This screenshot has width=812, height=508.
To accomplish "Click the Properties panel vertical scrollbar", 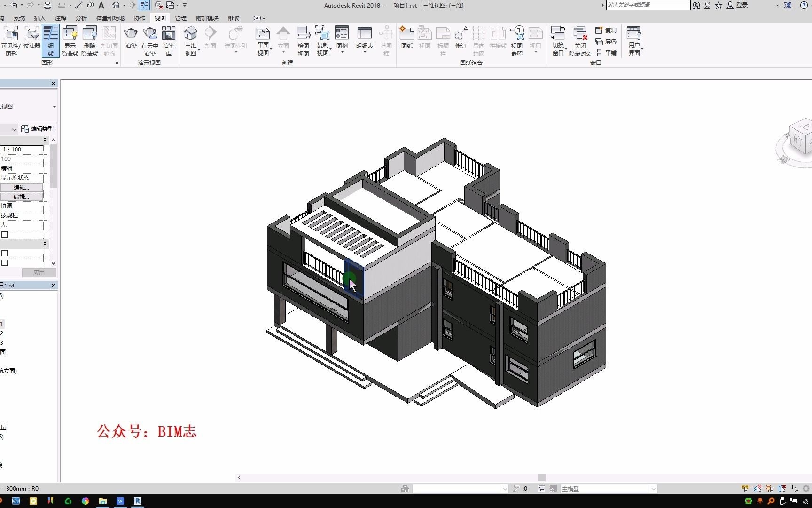I will click(53, 166).
